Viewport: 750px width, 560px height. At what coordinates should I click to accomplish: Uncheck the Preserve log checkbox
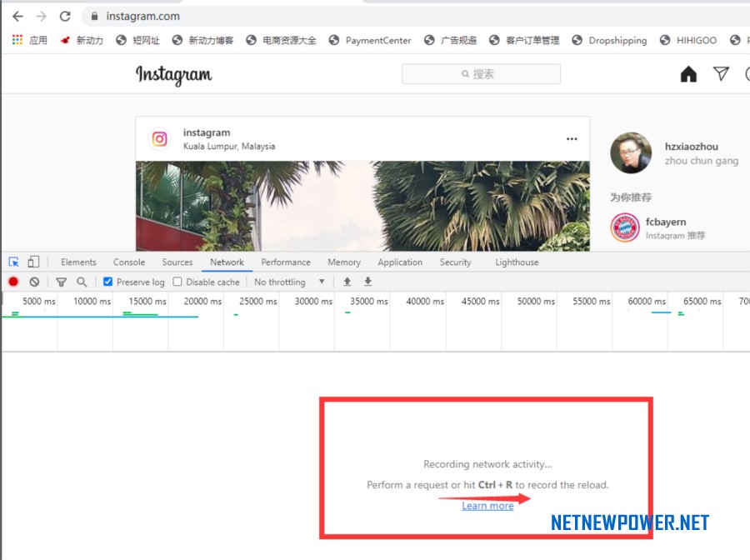107,282
